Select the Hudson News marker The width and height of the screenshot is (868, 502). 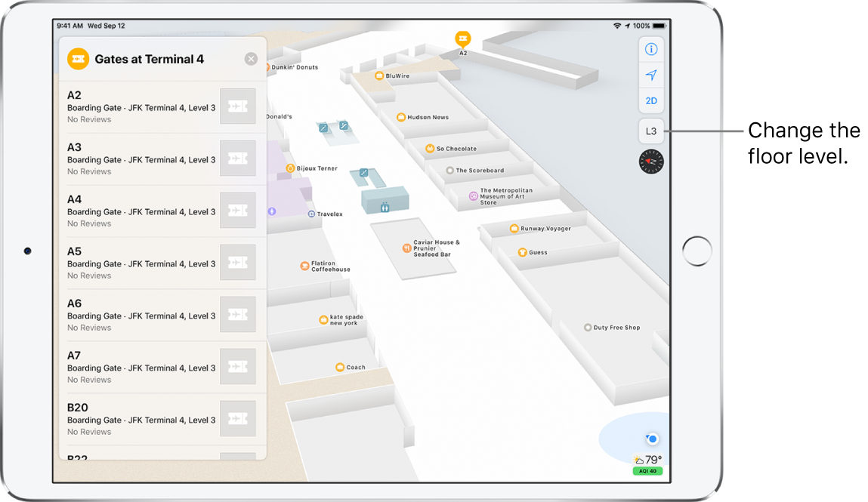pyautogui.click(x=401, y=117)
